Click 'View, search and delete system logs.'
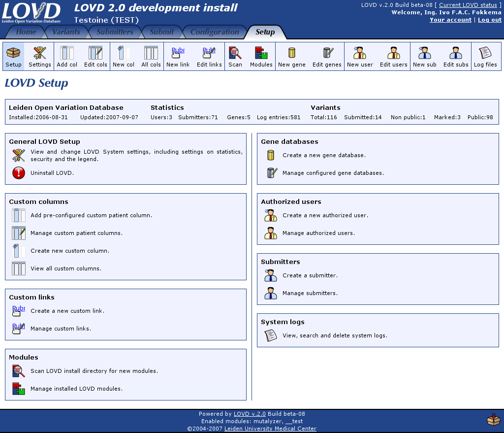Screen dimensions: 504x433 click(x=335, y=335)
